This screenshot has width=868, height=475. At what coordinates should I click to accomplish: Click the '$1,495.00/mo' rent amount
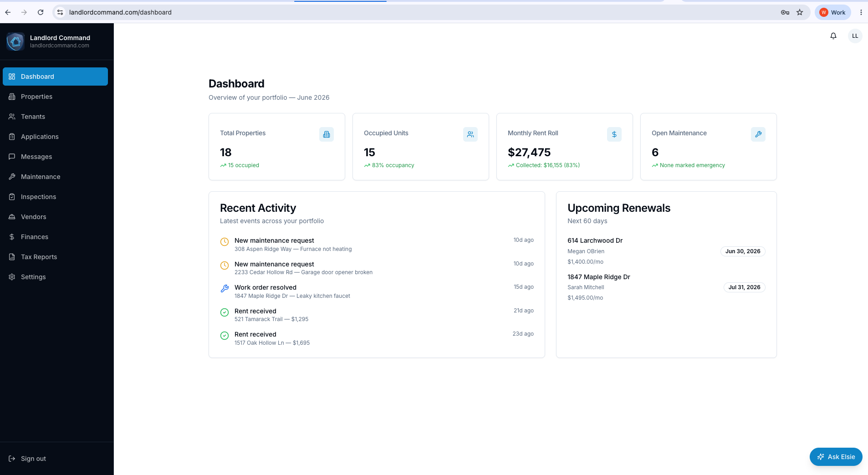585,298
